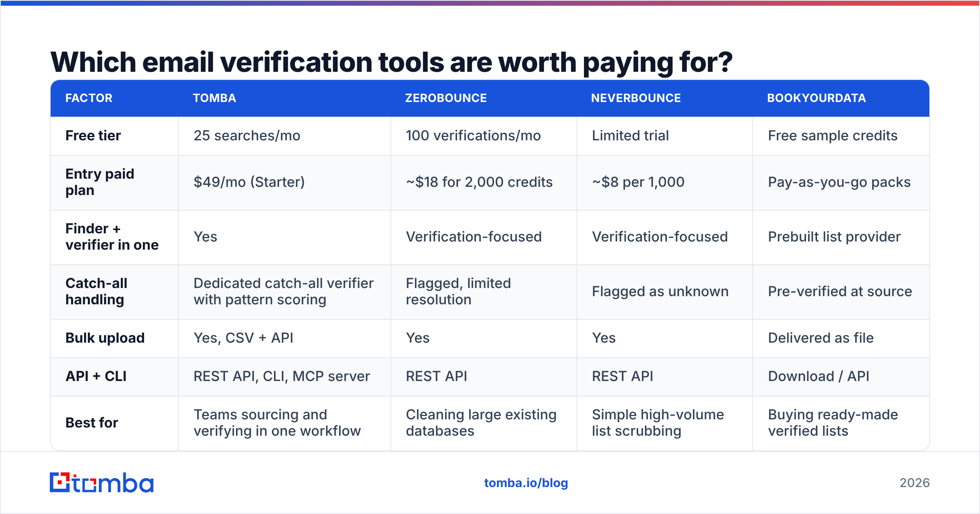The height and width of the screenshot is (514, 980).
Task: Click the 'Limited trial' cell
Action: point(630,135)
